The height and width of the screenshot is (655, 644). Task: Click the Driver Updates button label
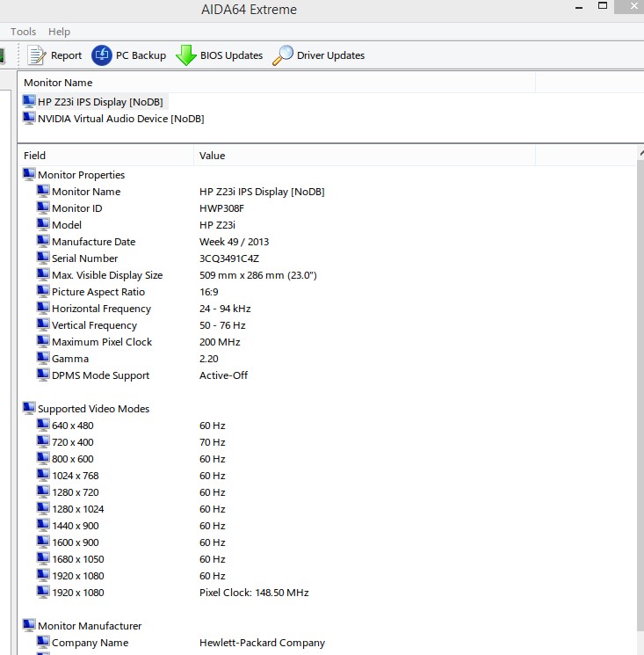pyautogui.click(x=330, y=55)
